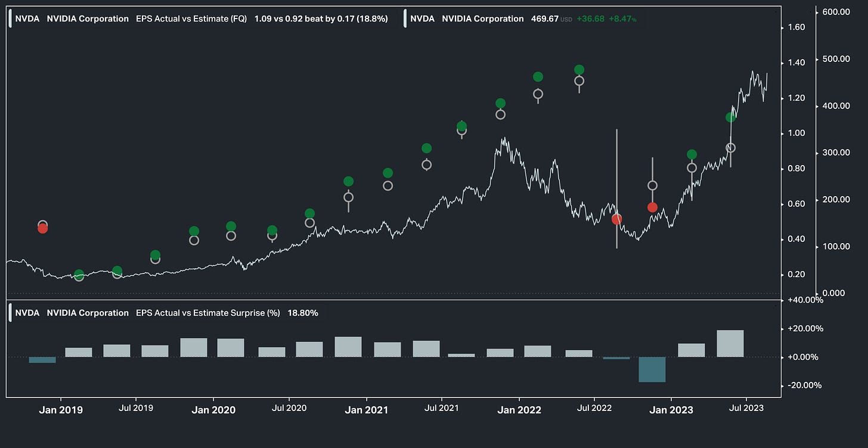Click the Jan 2019 time axis label
Viewport: 868px width, 448px height.
pyautogui.click(x=61, y=410)
